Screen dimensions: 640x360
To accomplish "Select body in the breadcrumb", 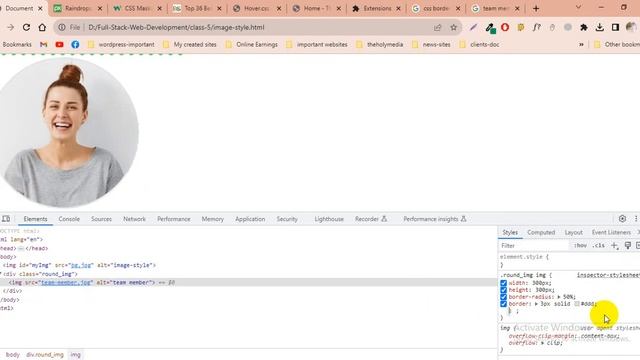I will click(x=13, y=355).
